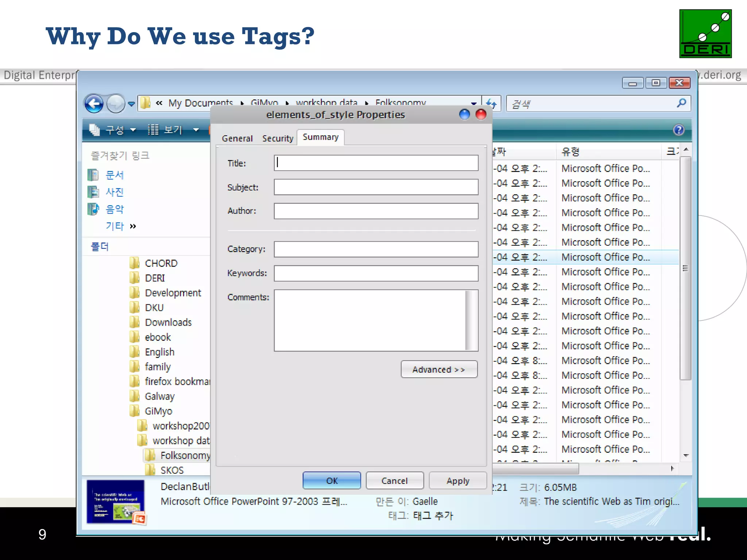The image size is (747, 560).
Task: Open recent pages dropdown next to Forward button
Action: click(x=132, y=104)
